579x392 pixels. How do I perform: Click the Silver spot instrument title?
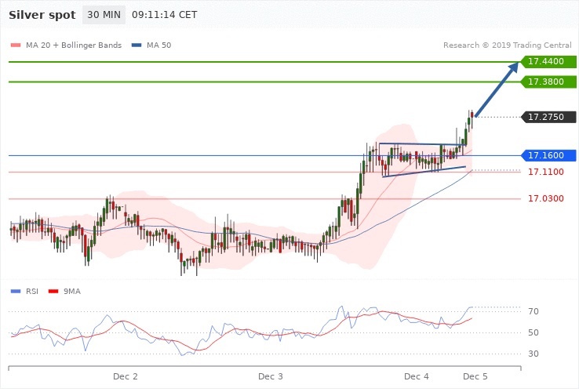pos(43,15)
